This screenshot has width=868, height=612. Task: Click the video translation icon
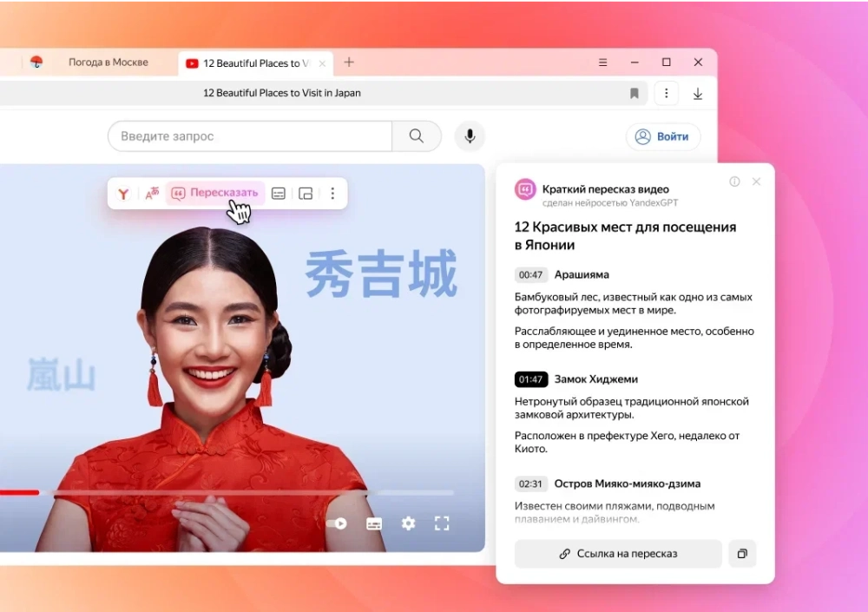(152, 194)
